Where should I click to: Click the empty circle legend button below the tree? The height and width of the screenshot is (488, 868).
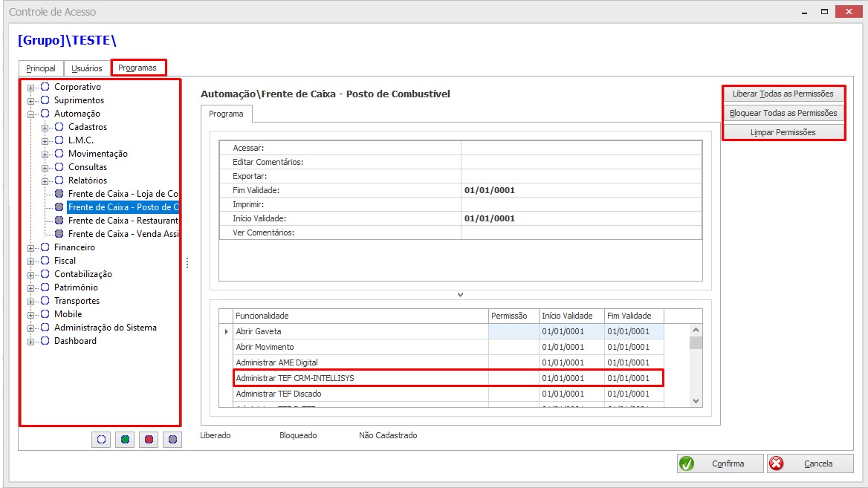pos(101,439)
